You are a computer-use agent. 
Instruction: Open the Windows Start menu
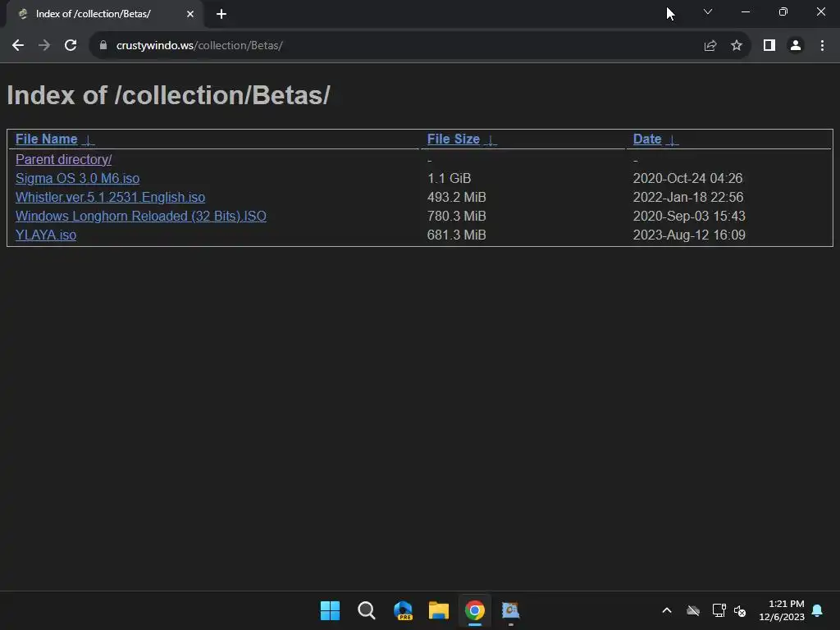tap(330, 610)
